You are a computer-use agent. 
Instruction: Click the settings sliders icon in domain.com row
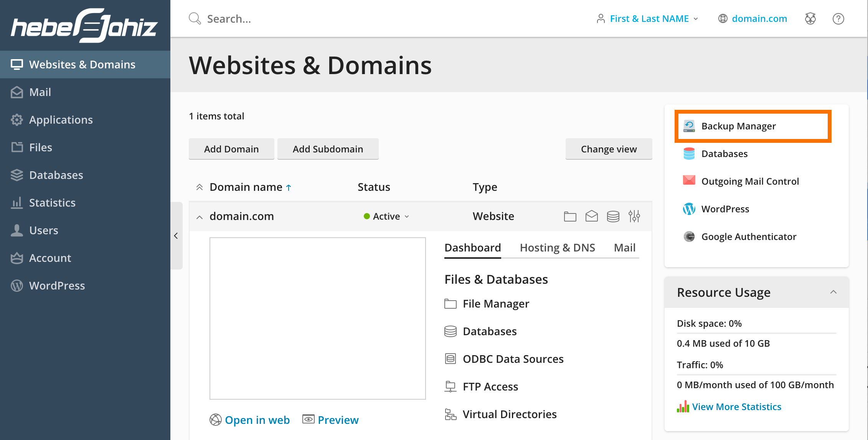pyautogui.click(x=634, y=217)
